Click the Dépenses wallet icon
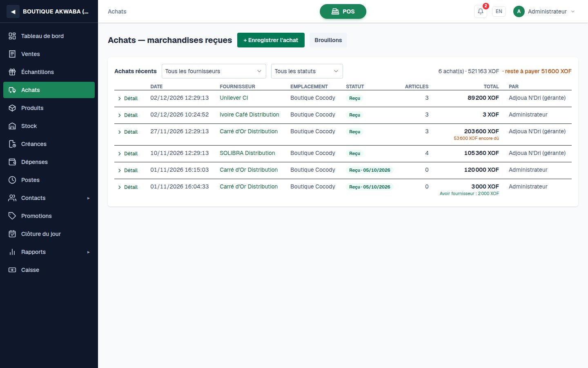Screen dimensions: 588x368 [x=12, y=162]
